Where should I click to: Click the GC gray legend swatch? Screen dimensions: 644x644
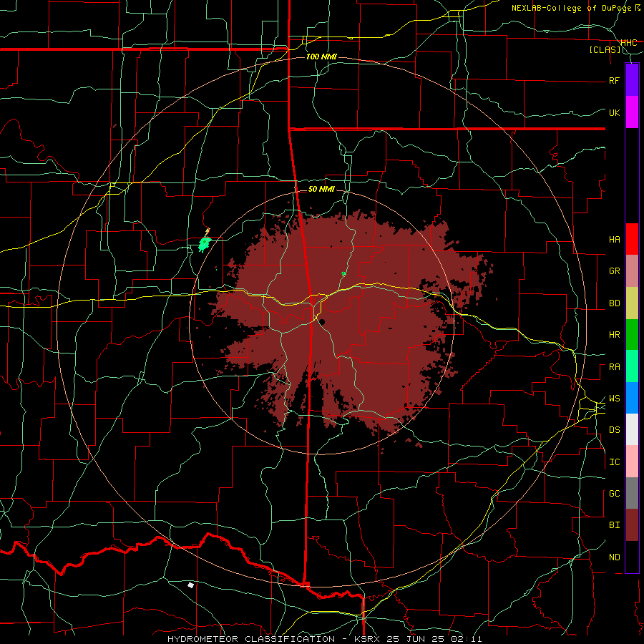(x=632, y=493)
